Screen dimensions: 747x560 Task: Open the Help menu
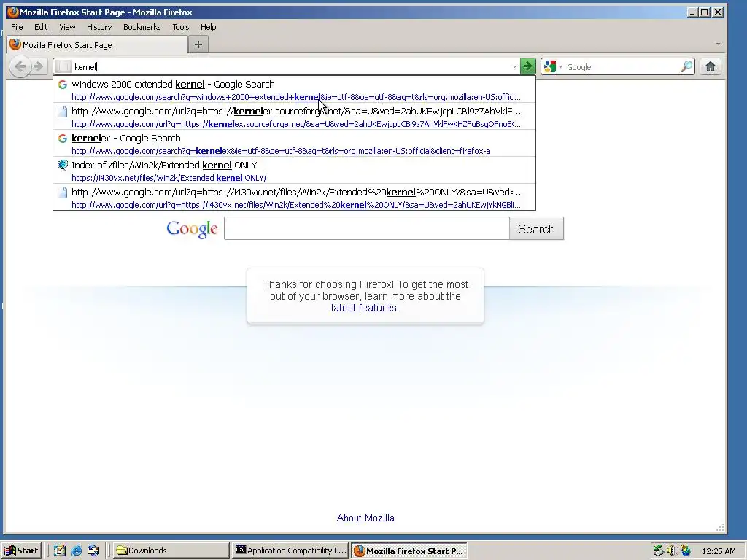pyautogui.click(x=208, y=27)
